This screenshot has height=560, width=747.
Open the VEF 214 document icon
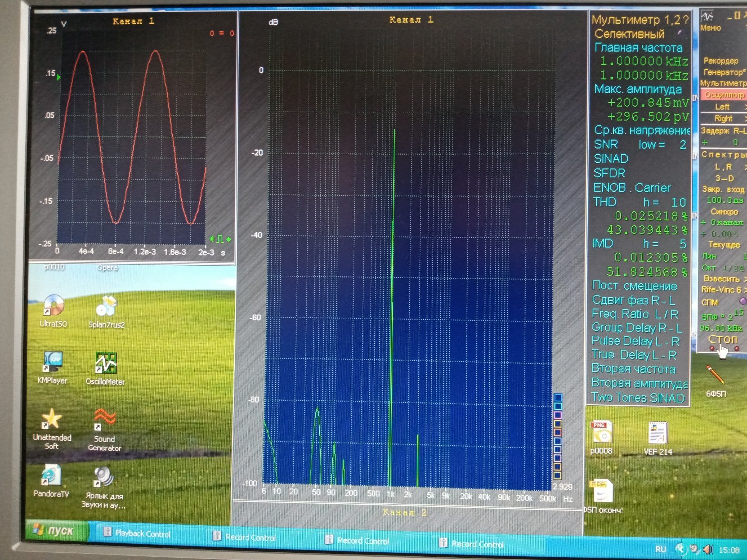(x=658, y=433)
